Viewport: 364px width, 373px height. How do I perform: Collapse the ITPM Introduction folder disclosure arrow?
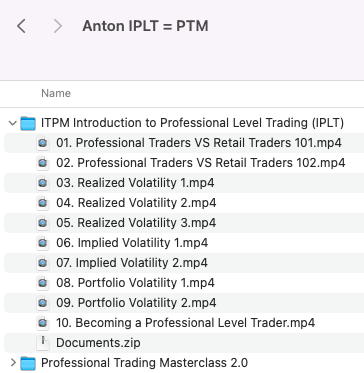[13, 123]
